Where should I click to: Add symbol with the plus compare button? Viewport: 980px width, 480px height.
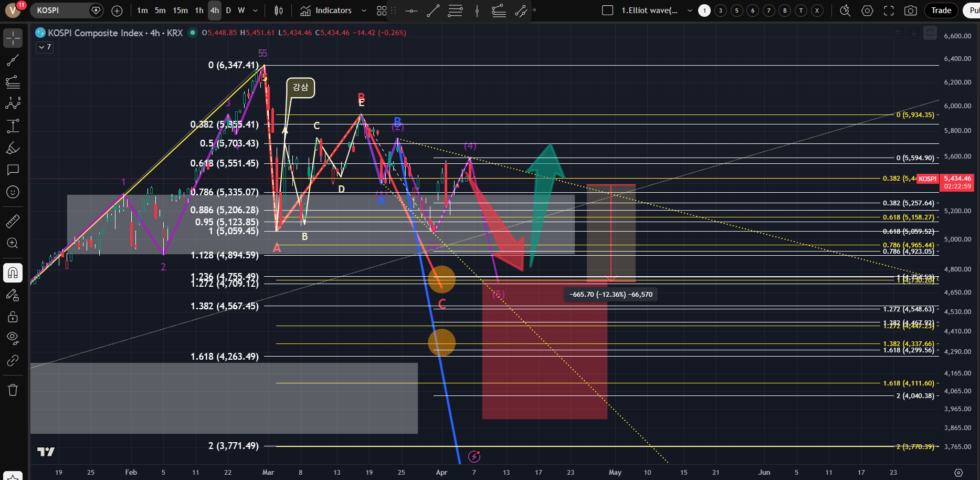(x=117, y=11)
